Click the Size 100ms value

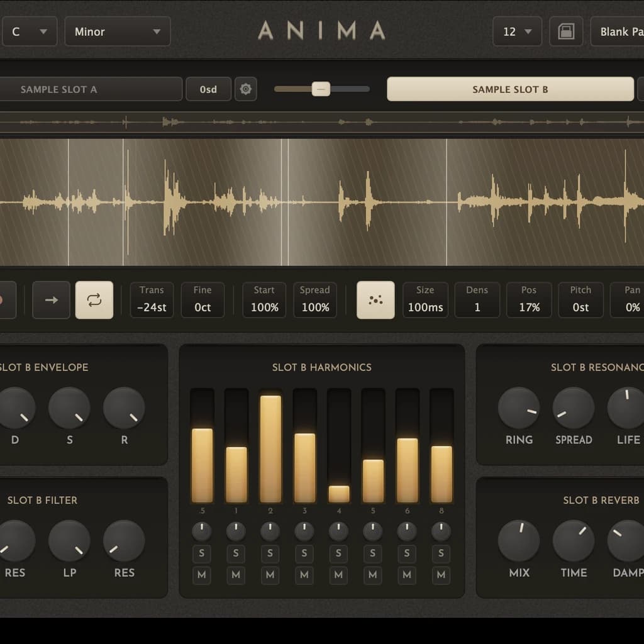(x=425, y=300)
